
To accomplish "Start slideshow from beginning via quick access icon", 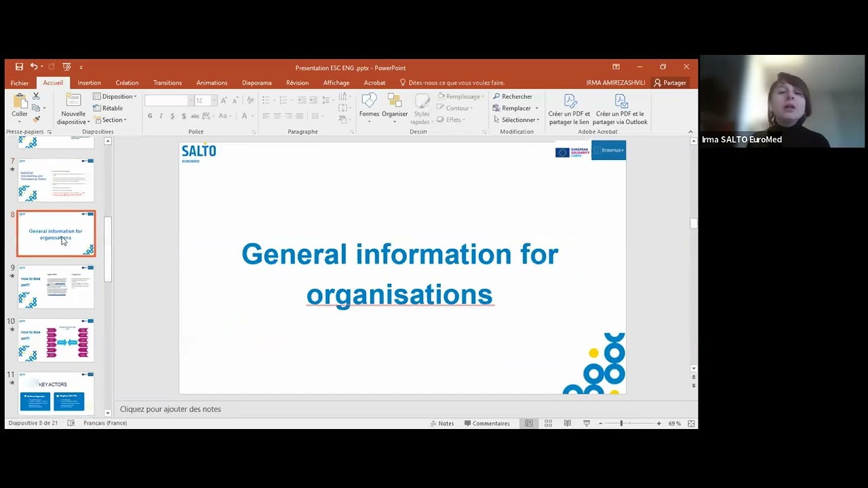I will coord(66,67).
